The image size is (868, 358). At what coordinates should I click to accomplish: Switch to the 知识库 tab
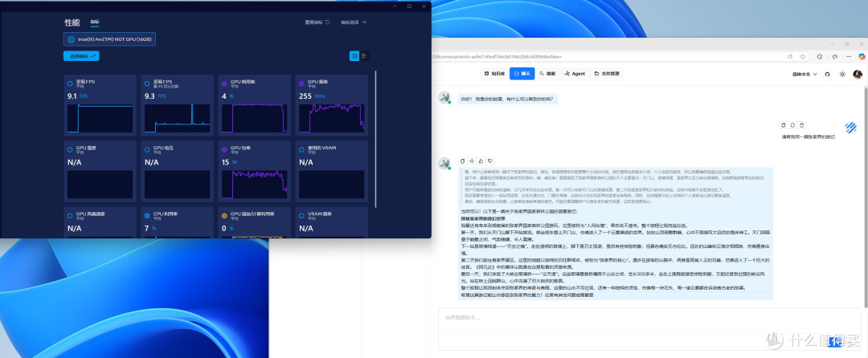click(494, 74)
